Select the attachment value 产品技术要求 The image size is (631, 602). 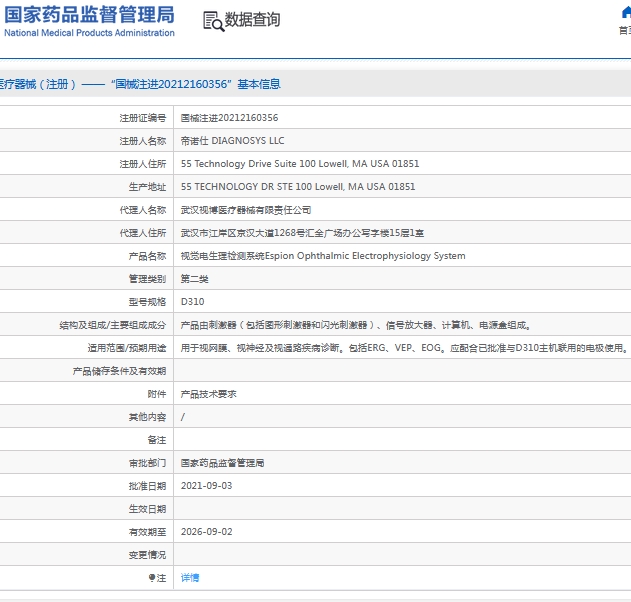[208, 394]
